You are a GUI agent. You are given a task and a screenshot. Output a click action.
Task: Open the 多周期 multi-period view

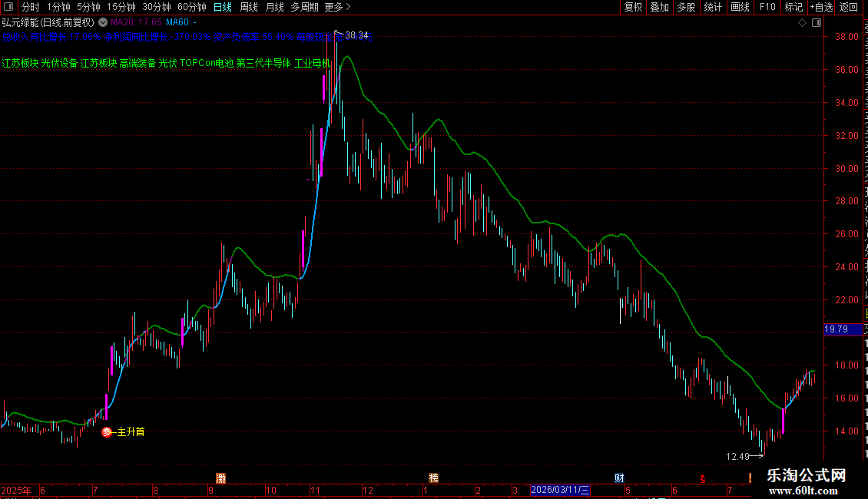(304, 7)
